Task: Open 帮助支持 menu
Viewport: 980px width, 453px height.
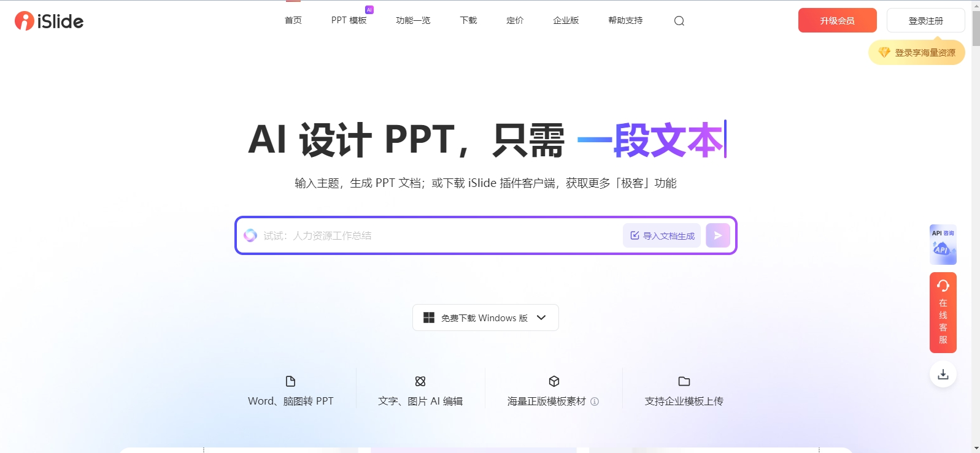Action: pos(625,21)
